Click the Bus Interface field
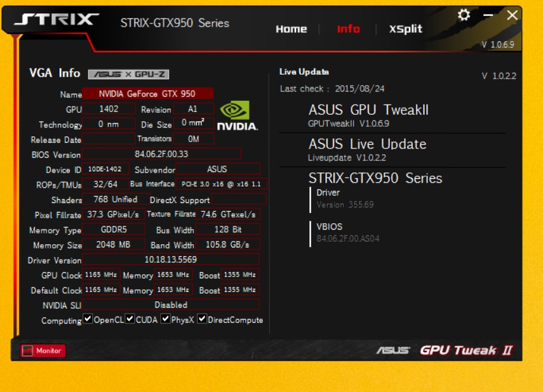This screenshot has width=543, height=392. coord(221,184)
